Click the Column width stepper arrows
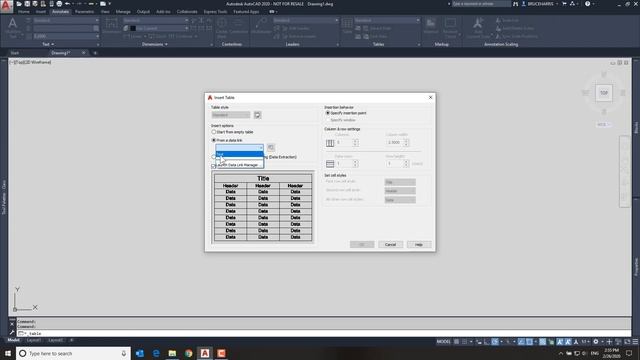Screen dimensions: 640x360 [406, 142]
